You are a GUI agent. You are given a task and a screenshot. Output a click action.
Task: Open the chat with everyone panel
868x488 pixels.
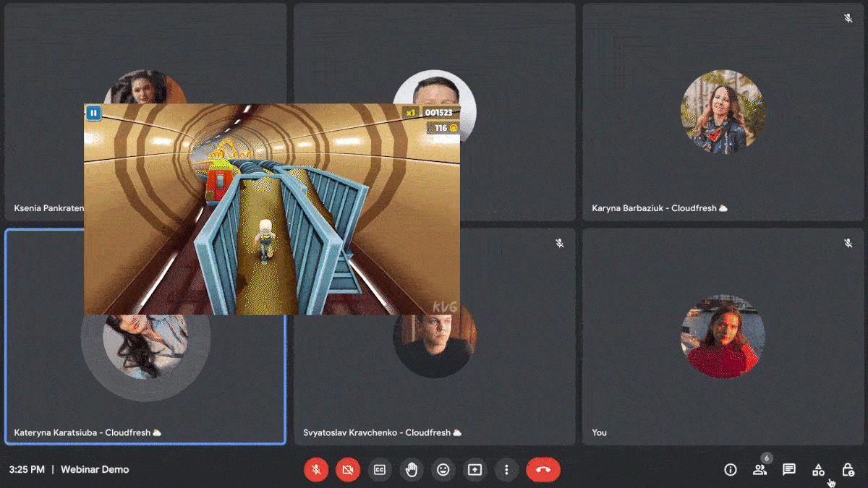coord(789,470)
